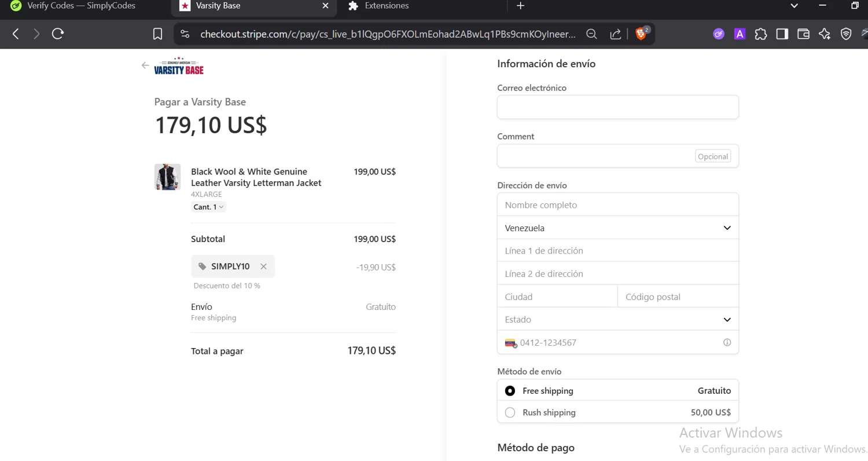Open the Venezuela country dropdown
The width and height of the screenshot is (868, 461).
click(617, 228)
